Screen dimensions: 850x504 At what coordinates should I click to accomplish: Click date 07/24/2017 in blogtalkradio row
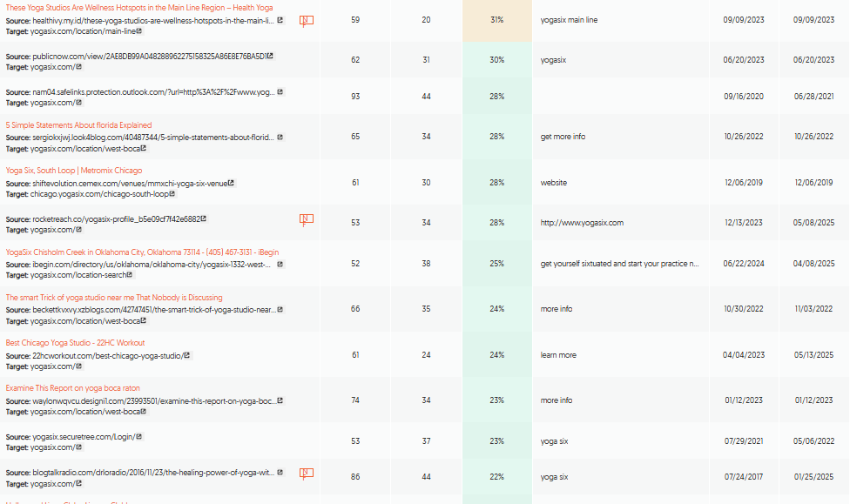[x=744, y=477]
